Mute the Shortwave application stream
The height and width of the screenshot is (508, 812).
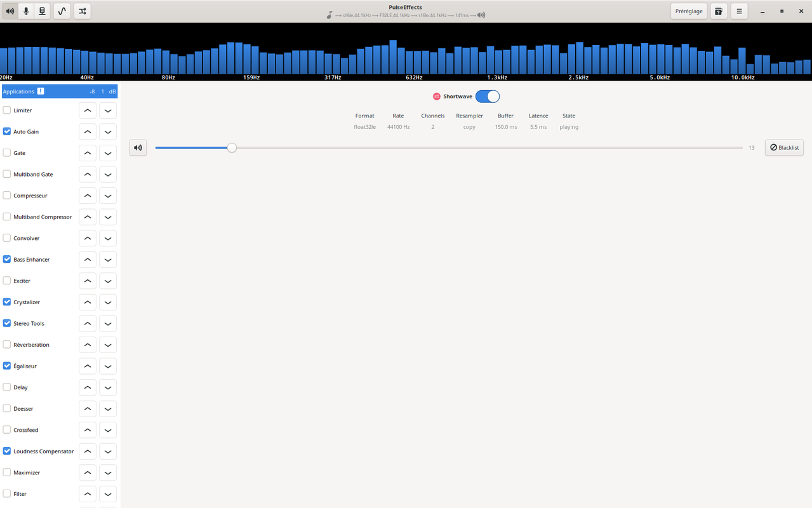coord(138,148)
